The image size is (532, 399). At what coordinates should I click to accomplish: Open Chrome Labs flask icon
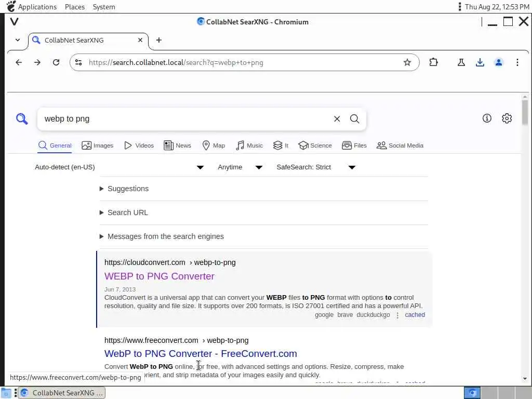461,62
